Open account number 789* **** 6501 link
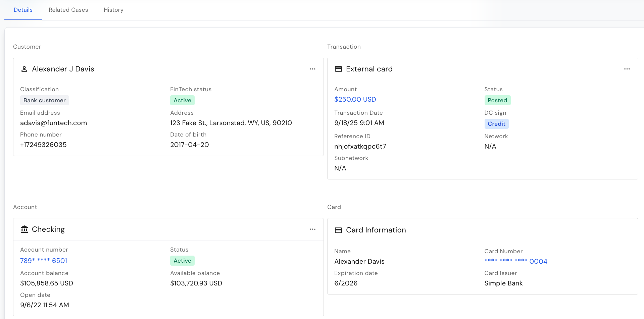The width and height of the screenshot is (644, 319). (44, 261)
